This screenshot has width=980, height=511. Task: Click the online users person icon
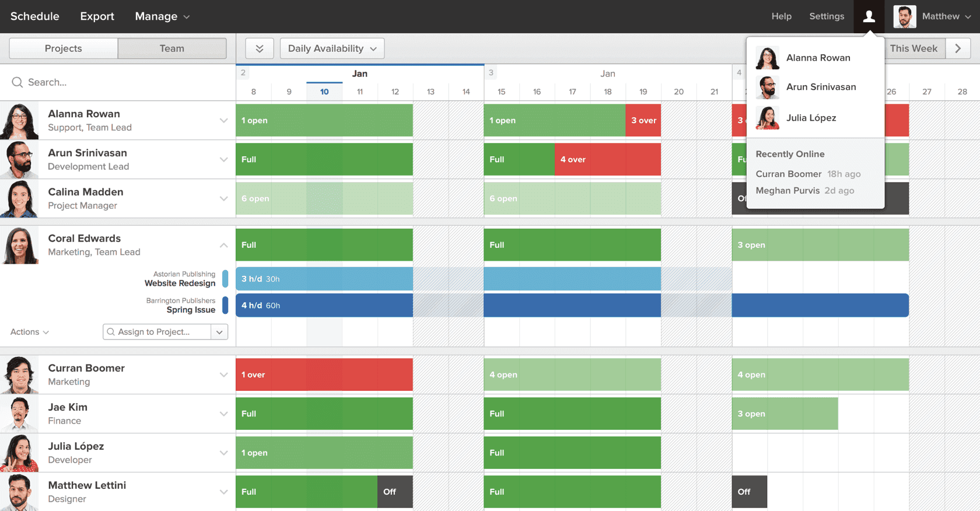[x=869, y=16]
